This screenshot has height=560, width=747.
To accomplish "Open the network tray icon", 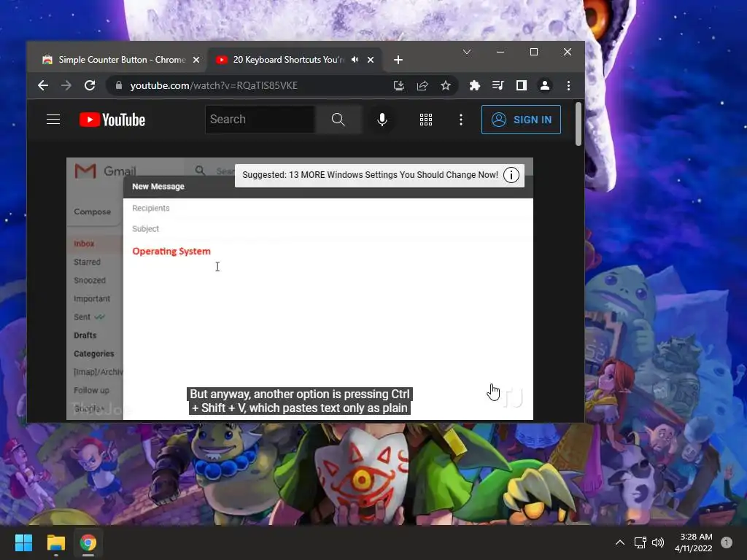I will pyautogui.click(x=640, y=542).
